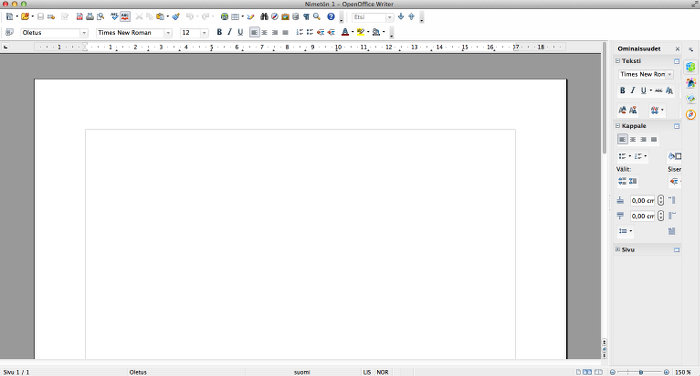Toggle strikethrough in sidebar Teksti panel
700x376 pixels.
click(x=658, y=90)
